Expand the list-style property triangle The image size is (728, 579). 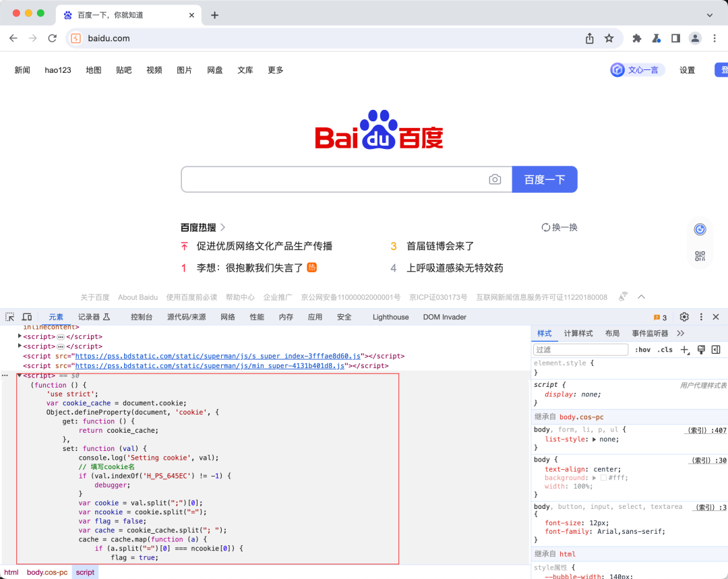coord(594,439)
